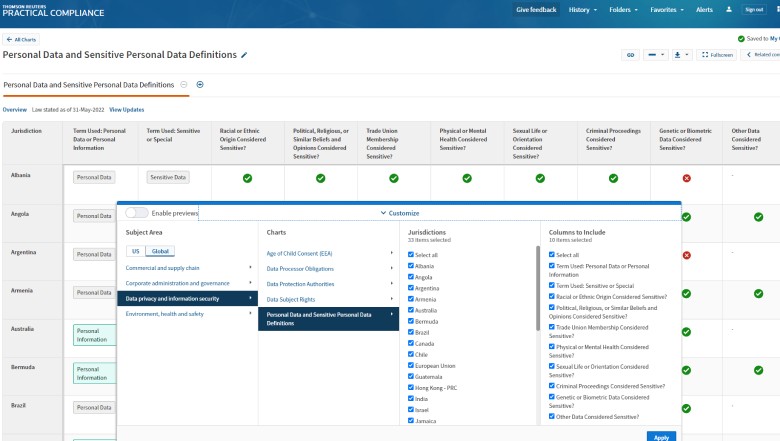The width and height of the screenshot is (780, 441).
Task: Click green check in Australia Genetic or Biometric column
Action: pyautogui.click(x=686, y=332)
